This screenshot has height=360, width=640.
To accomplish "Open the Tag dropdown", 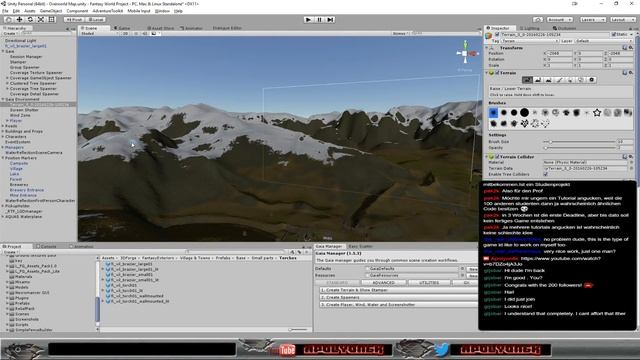I will (530, 41).
